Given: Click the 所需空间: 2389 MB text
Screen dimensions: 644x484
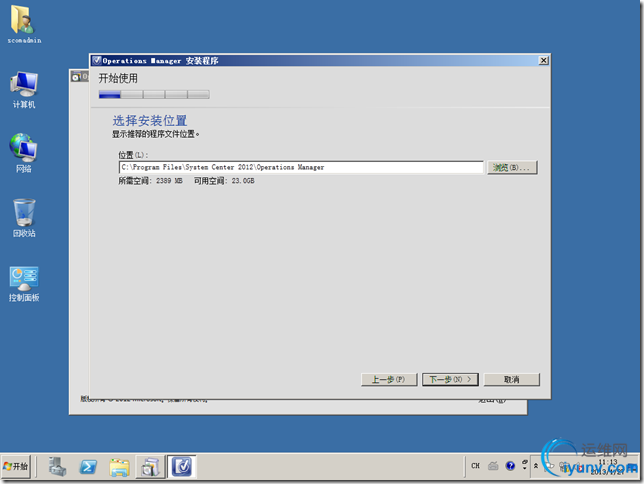Looking at the screenshot, I should (x=150, y=181).
